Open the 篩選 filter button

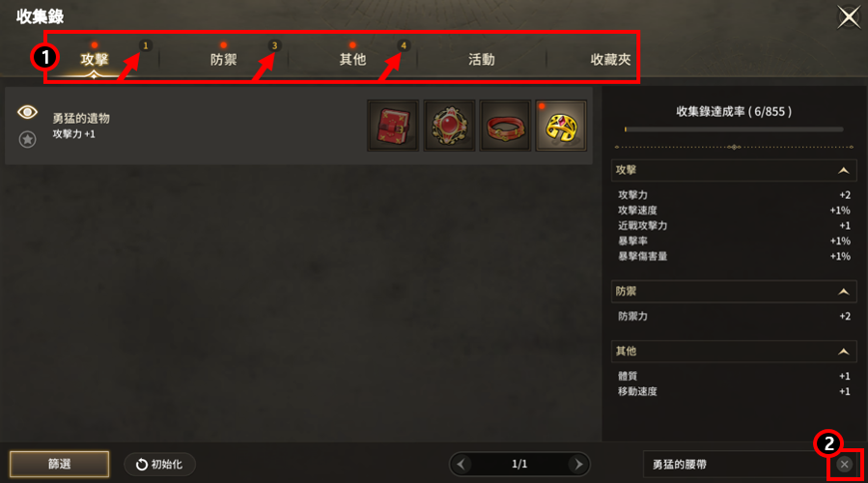click(x=59, y=465)
